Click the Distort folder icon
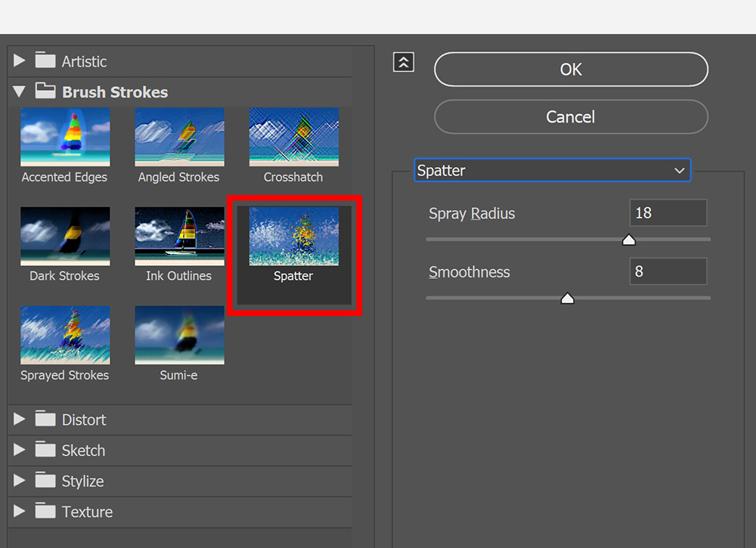Screen dimensions: 756x548 [x=45, y=418]
